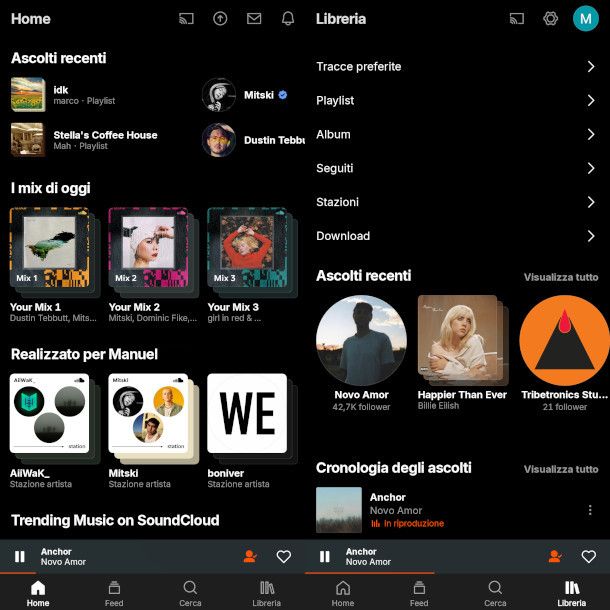Screen dimensions: 610x610
Task: Like Anchor with heart in Libreria player
Action: [x=589, y=556]
